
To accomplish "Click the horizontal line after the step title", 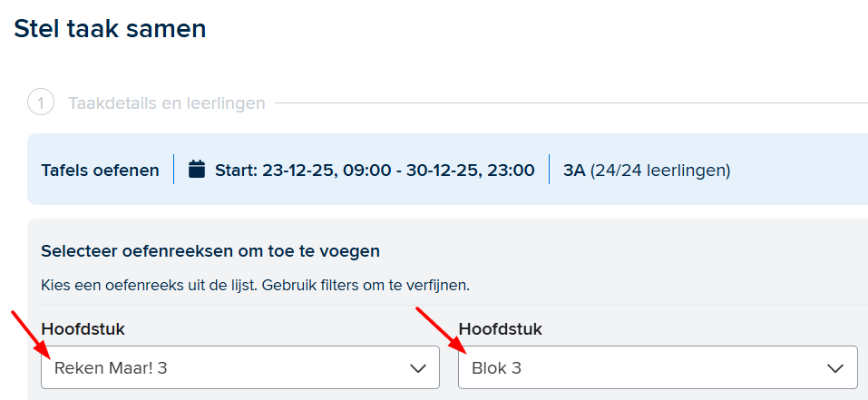I will (x=571, y=103).
